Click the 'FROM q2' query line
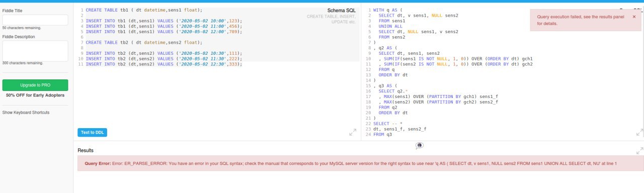644x193 pixels. click(388, 108)
